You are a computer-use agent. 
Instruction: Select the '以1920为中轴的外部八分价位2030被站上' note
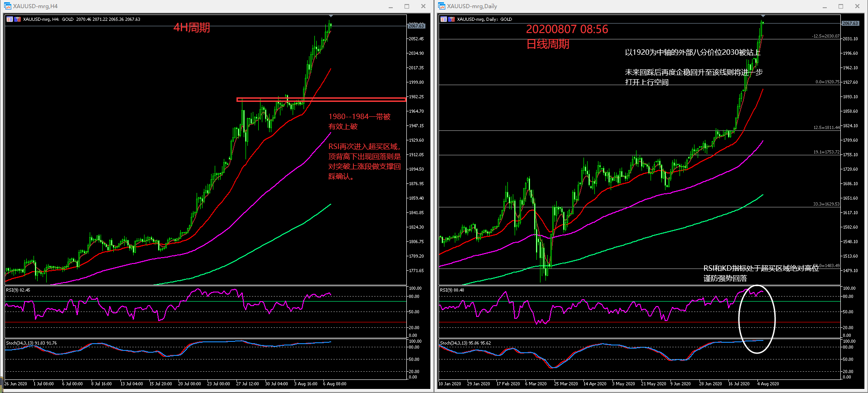(x=693, y=53)
